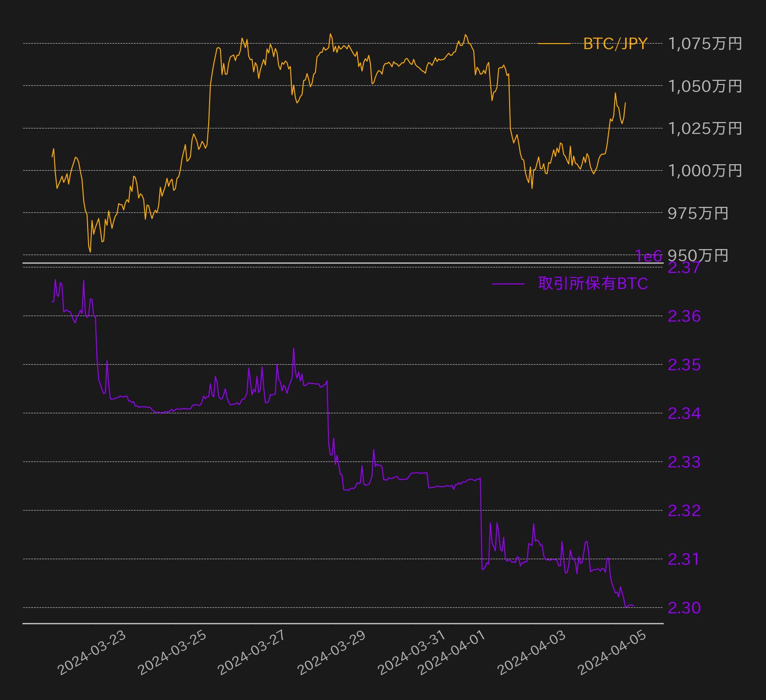The width and height of the screenshot is (766, 700).
Task: Click the 2.31 purple axis tick label
Action: click(x=684, y=559)
